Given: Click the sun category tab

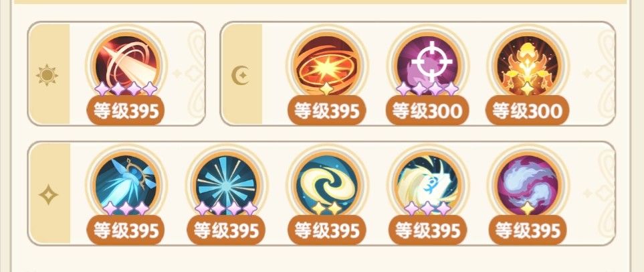Looking at the screenshot, I should (48, 74).
